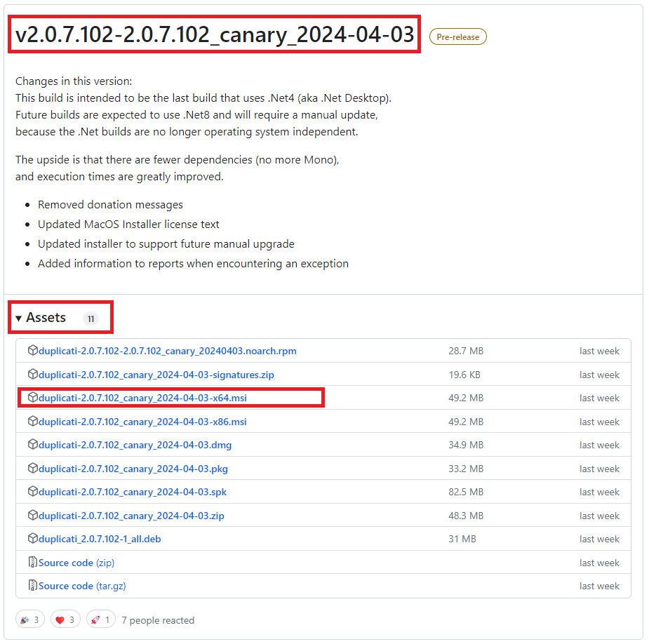Download the signatures.zip file
The image size is (649, 644).
156,375
